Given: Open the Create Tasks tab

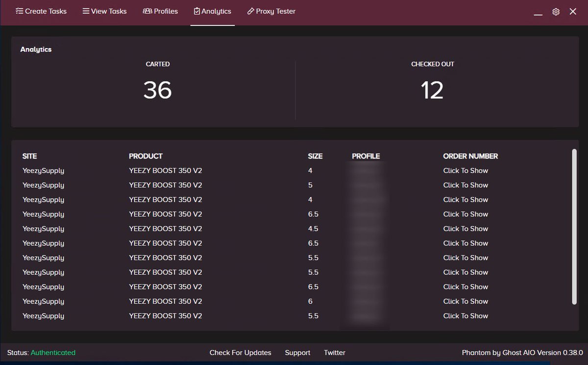Looking at the screenshot, I should (41, 11).
